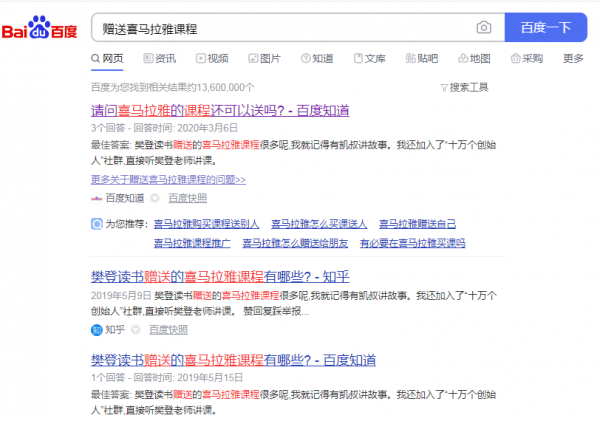
Task: Switch to the 视频 tab
Action: click(x=212, y=59)
